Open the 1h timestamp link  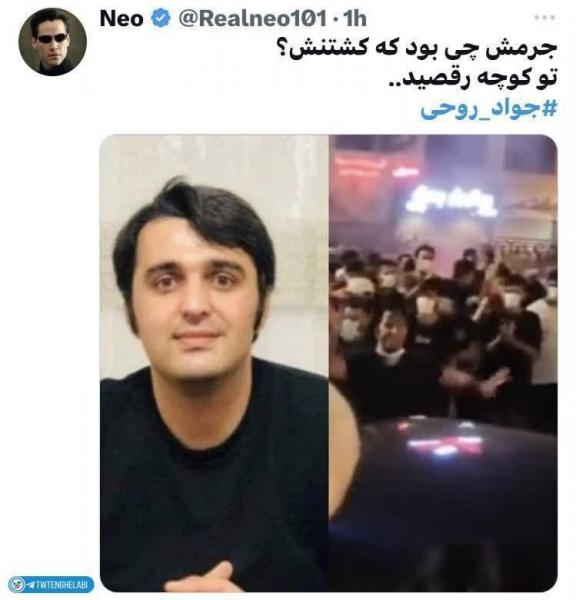click(355, 18)
